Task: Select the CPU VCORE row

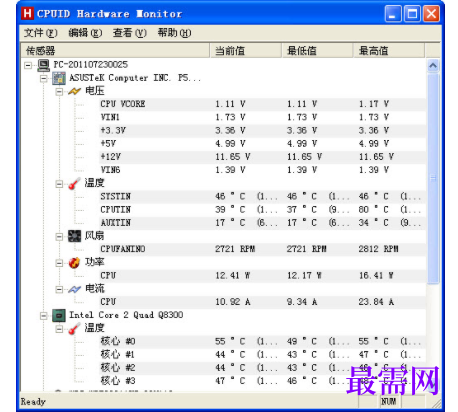Action: coord(262,104)
